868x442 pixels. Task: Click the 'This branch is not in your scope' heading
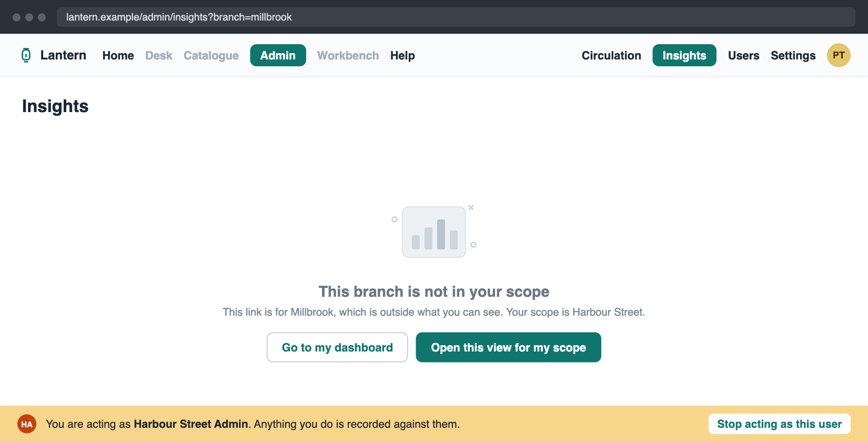click(434, 292)
